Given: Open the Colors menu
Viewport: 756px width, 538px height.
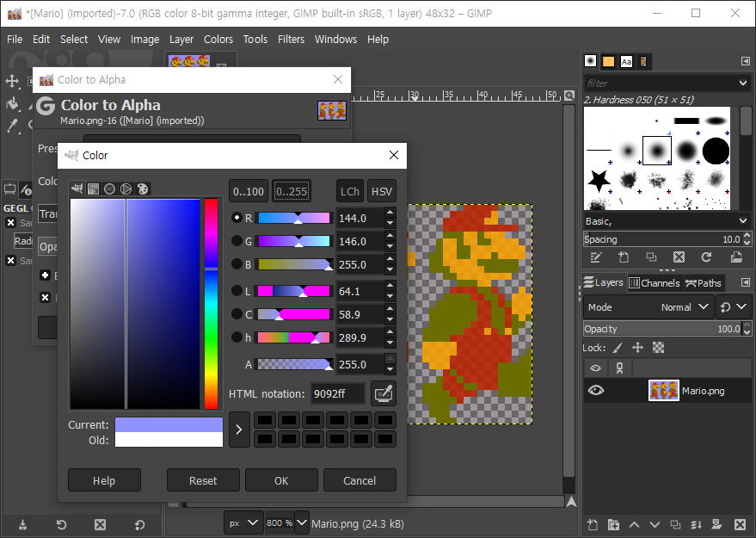Looking at the screenshot, I should (218, 39).
